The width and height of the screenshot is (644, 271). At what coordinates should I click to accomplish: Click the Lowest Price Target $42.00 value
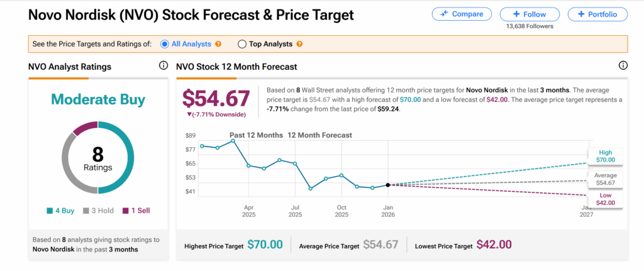[494, 245]
